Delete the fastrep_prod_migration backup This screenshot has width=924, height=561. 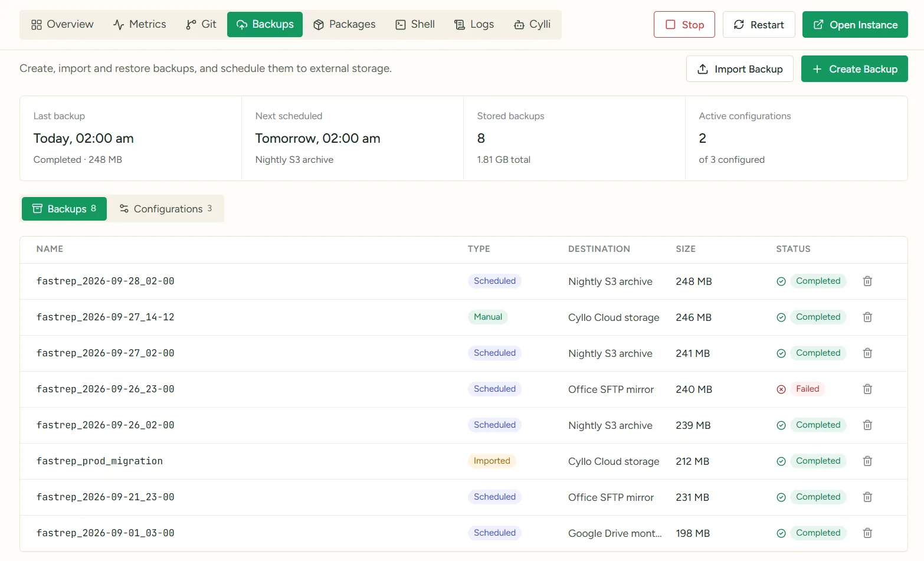tap(867, 461)
